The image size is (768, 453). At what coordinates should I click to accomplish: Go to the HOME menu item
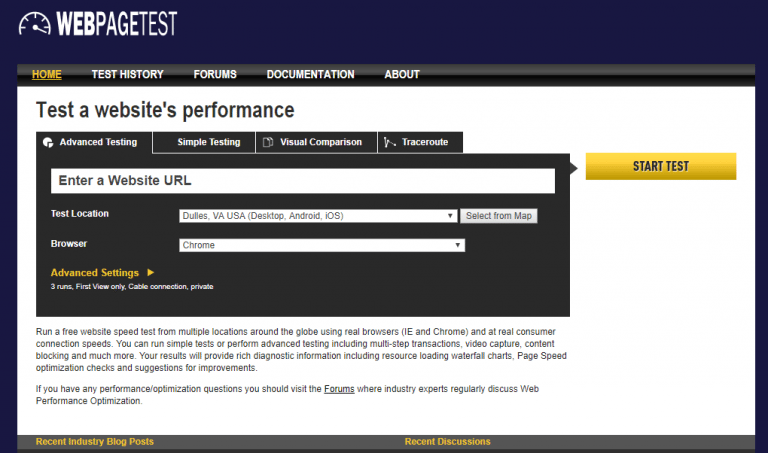(47, 74)
